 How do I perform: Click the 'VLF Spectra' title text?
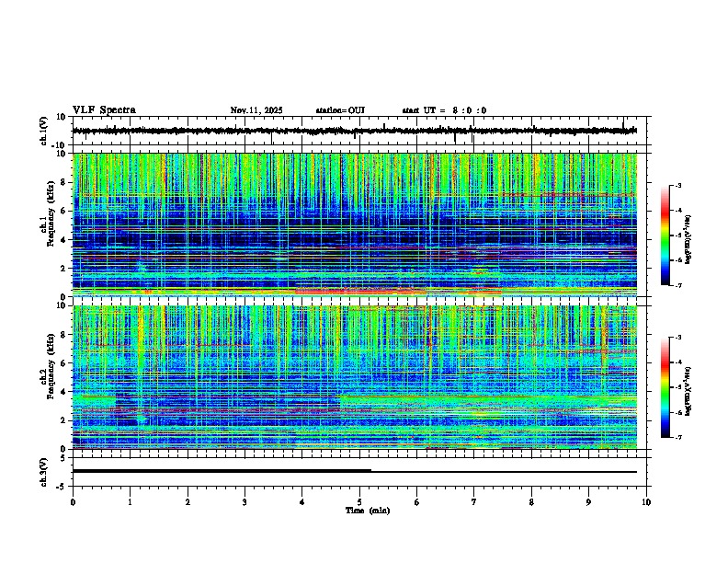coord(104,110)
